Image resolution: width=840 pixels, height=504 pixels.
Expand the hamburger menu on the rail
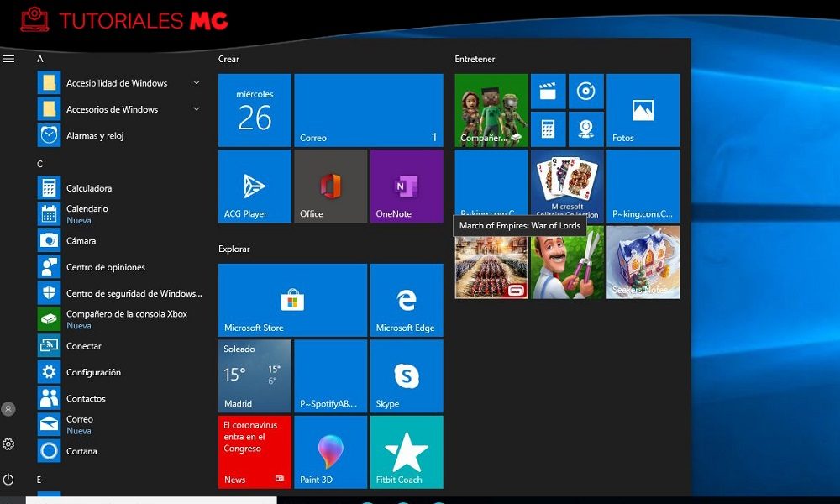coord(8,59)
